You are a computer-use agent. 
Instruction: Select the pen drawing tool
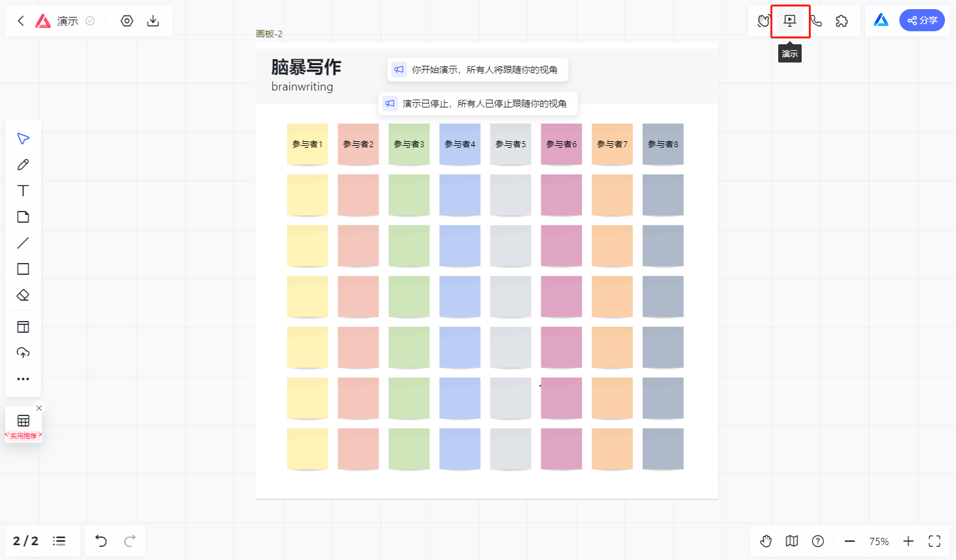point(23,165)
